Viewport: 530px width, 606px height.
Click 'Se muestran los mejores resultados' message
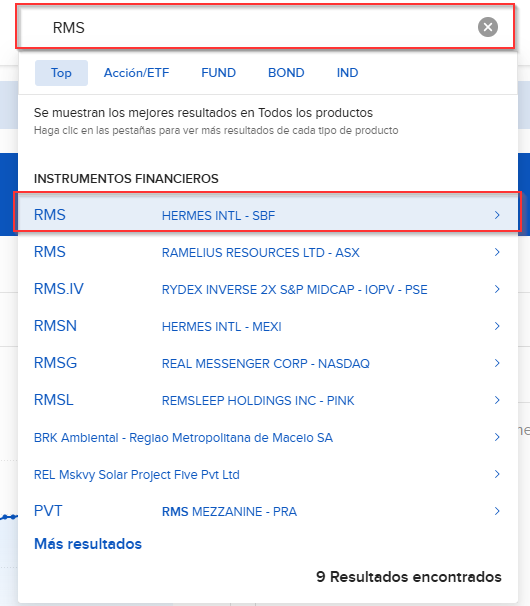(203, 113)
